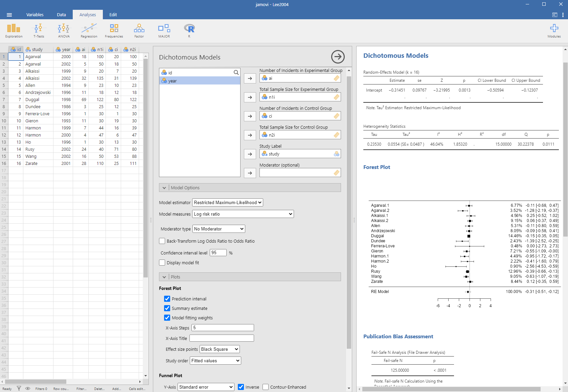Collapse the Model Options section

point(250,188)
